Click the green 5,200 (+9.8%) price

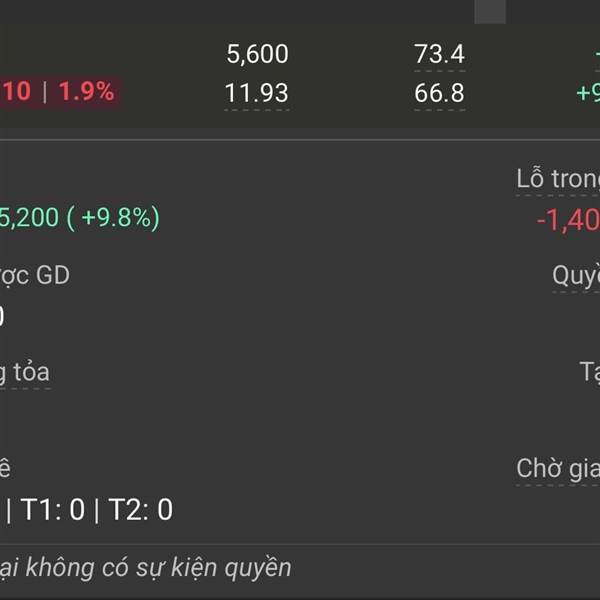pyautogui.click(x=79, y=218)
